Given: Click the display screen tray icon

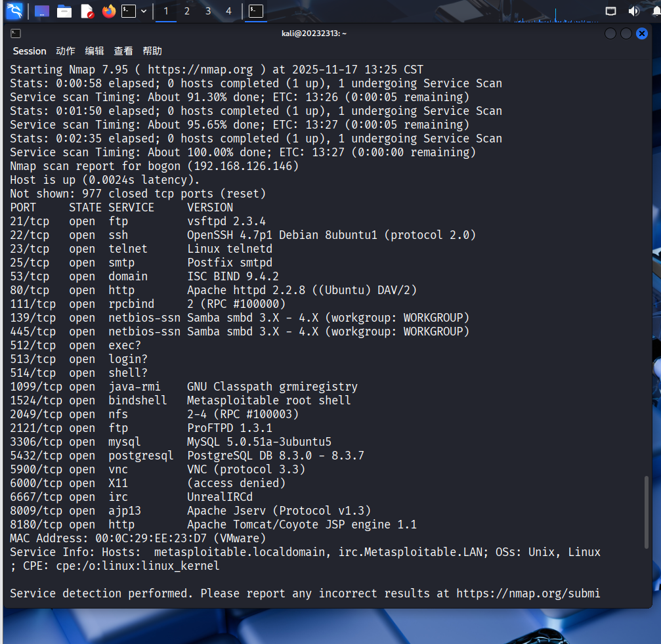Looking at the screenshot, I should (x=610, y=11).
